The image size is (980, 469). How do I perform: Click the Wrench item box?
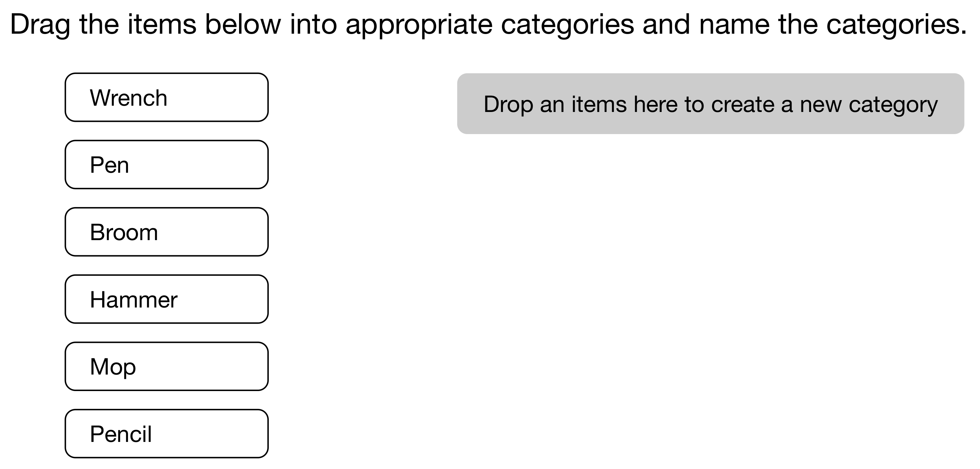tap(167, 97)
